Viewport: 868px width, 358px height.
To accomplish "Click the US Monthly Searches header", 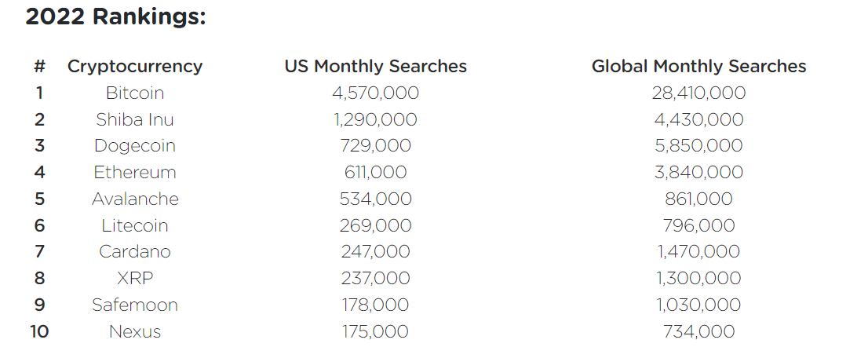I will [376, 67].
